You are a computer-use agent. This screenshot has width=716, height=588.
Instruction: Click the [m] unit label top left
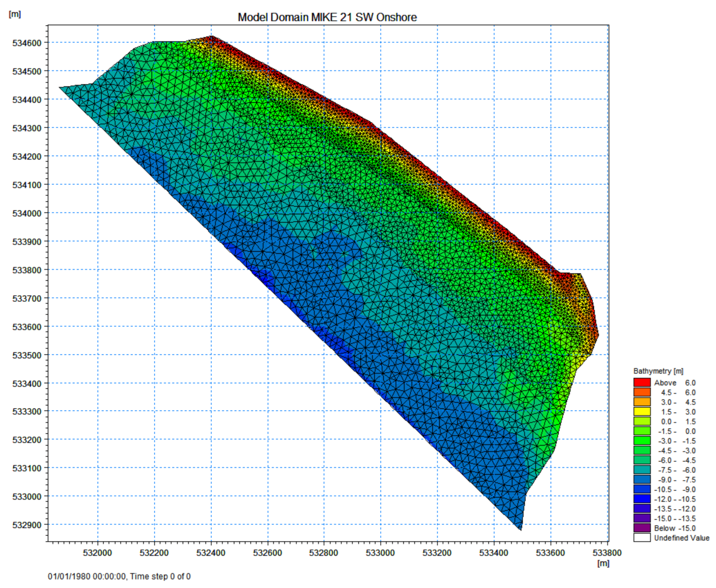pos(15,14)
